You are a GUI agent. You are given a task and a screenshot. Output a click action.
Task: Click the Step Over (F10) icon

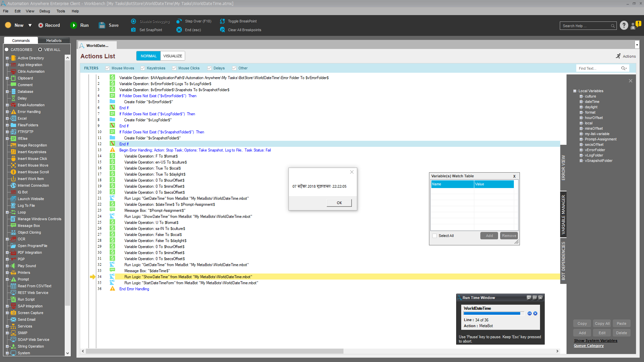[x=179, y=21]
